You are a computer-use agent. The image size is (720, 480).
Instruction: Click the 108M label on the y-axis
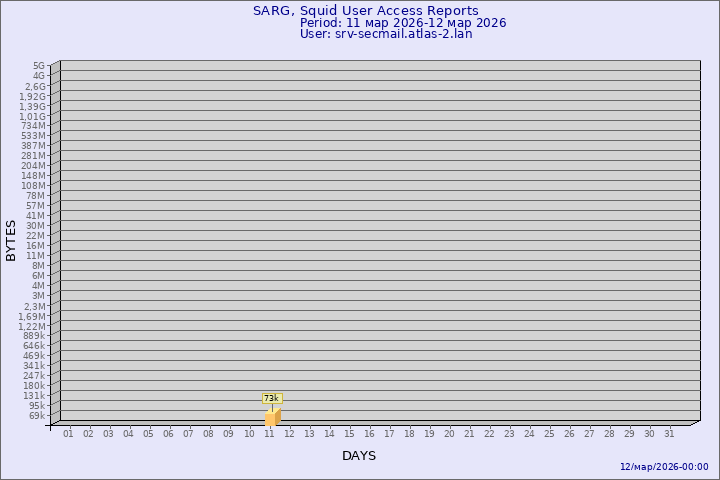(x=33, y=186)
